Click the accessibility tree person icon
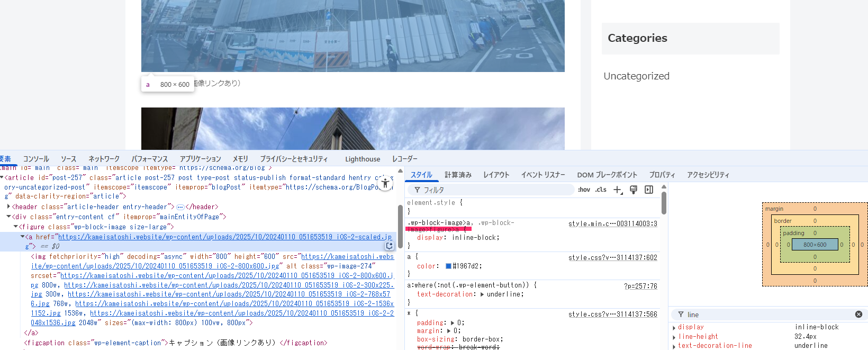The height and width of the screenshot is (350, 868). (x=385, y=184)
